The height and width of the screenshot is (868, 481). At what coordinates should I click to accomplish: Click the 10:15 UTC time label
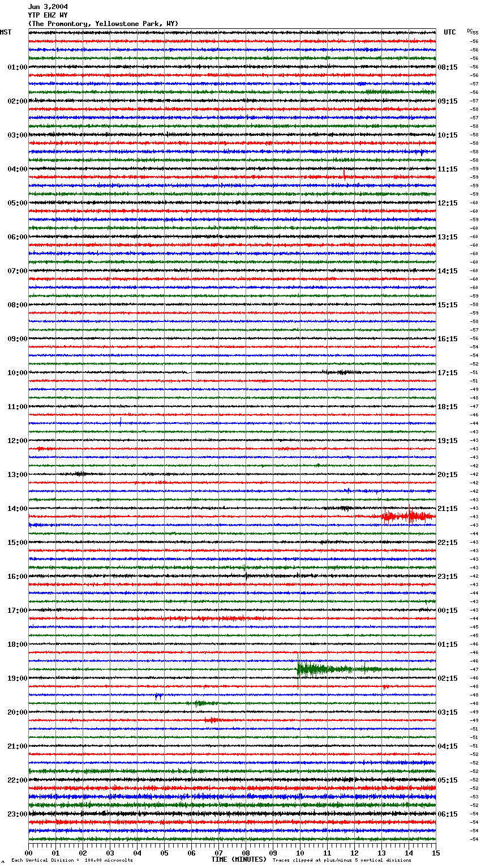(448, 135)
